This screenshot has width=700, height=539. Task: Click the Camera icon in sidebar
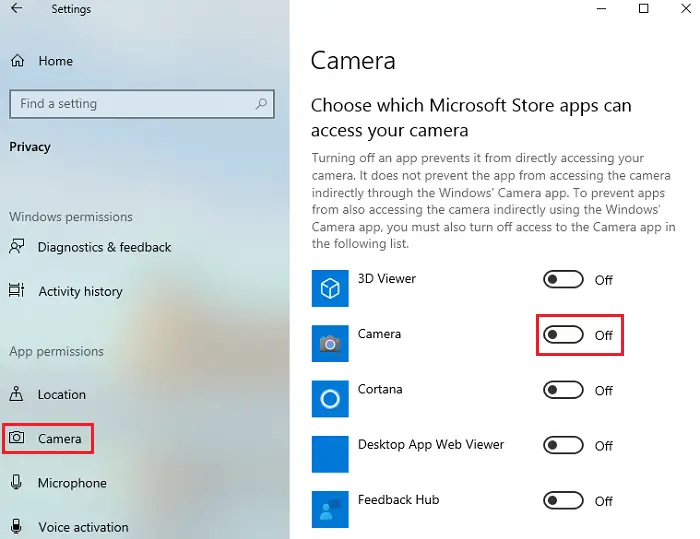pyautogui.click(x=17, y=438)
